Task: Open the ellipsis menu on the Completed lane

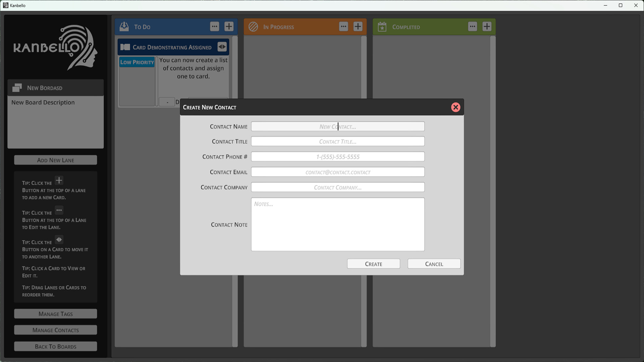Action: 472,26
